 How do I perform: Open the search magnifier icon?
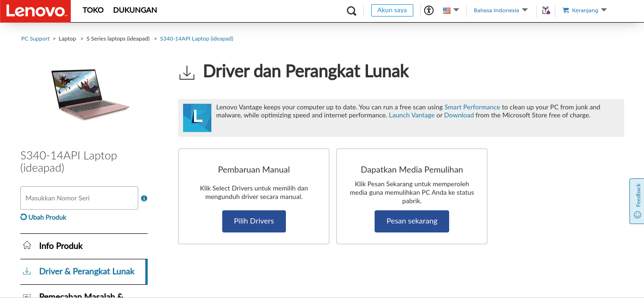click(x=351, y=11)
